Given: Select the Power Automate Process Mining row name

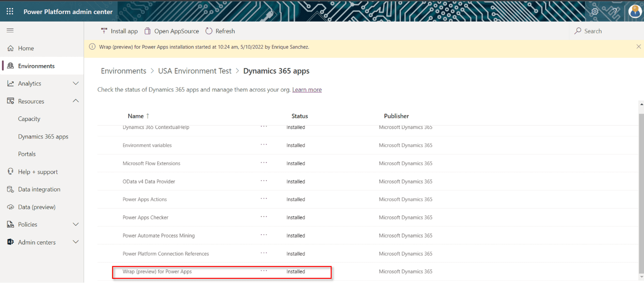Looking at the screenshot, I should pyautogui.click(x=159, y=236).
